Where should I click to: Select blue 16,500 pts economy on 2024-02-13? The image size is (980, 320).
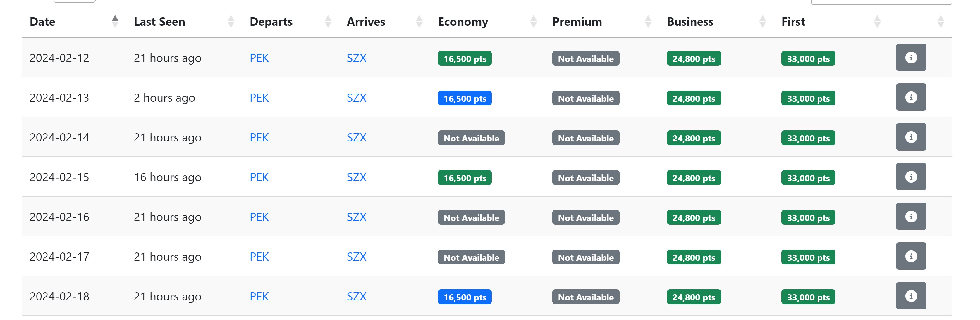pos(465,98)
